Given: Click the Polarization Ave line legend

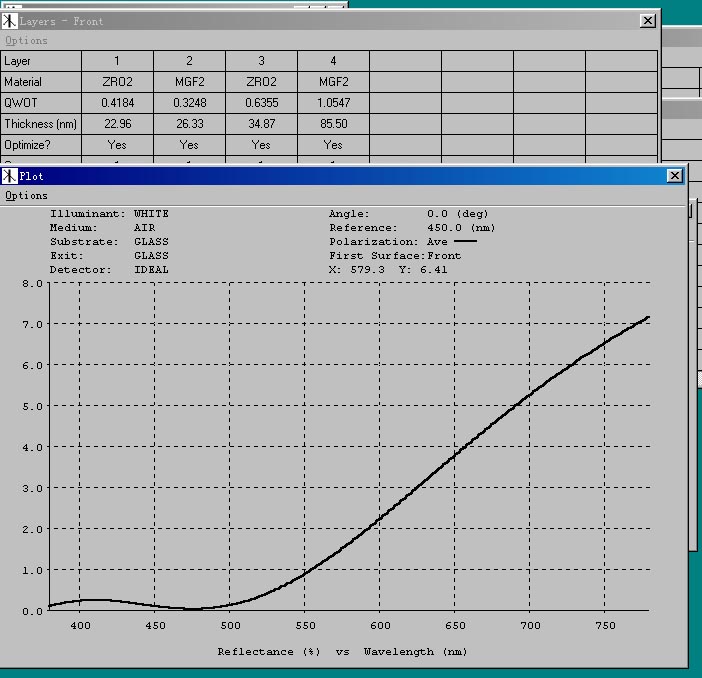Looking at the screenshot, I should [465, 241].
